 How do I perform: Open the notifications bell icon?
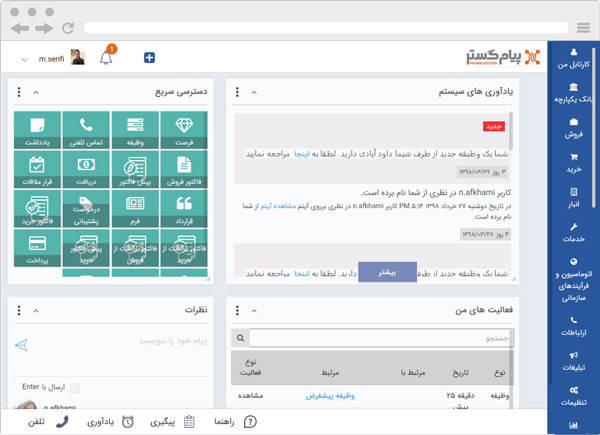point(107,57)
